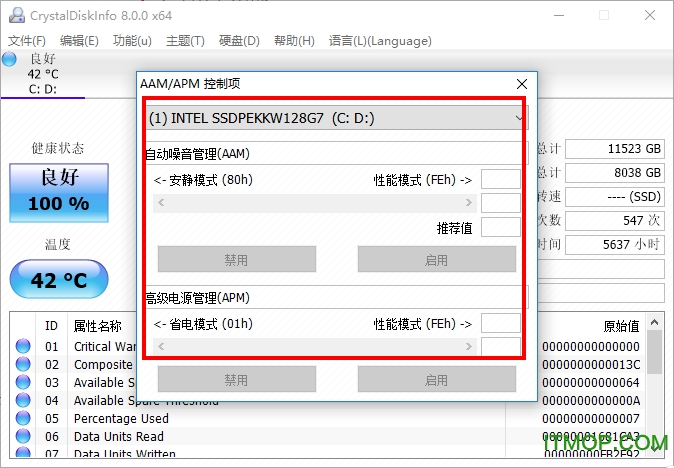Minimize the CrystalDiskInfo window
The width and height of the screenshot is (674, 468).
click(x=559, y=15)
